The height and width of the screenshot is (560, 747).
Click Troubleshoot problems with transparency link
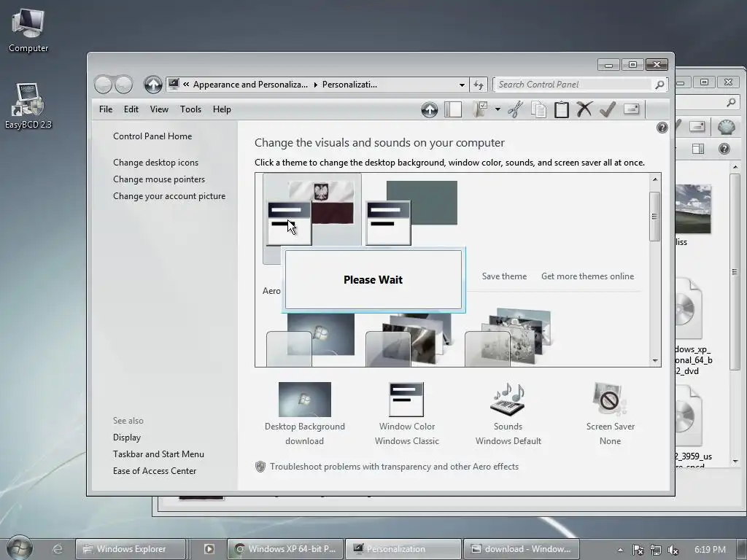tap(394, 467)
